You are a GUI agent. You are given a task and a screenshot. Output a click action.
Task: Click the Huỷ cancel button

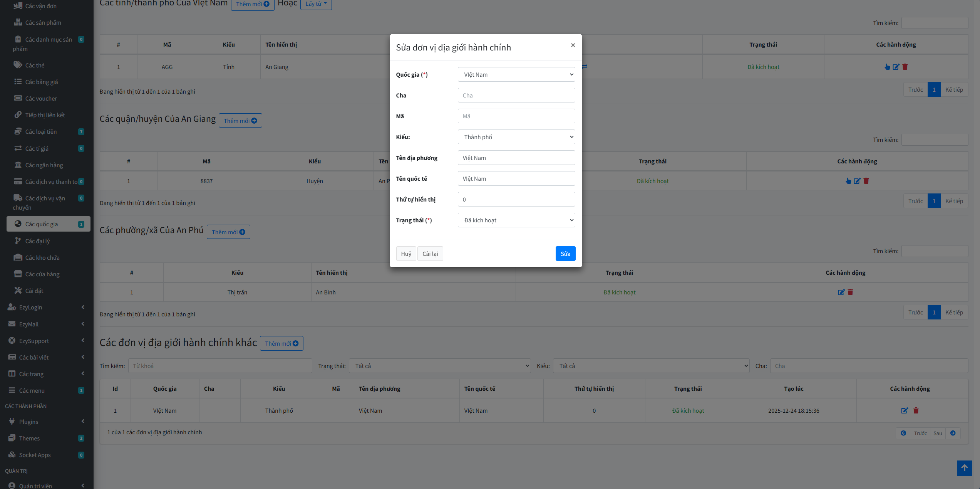click(406, 254)
